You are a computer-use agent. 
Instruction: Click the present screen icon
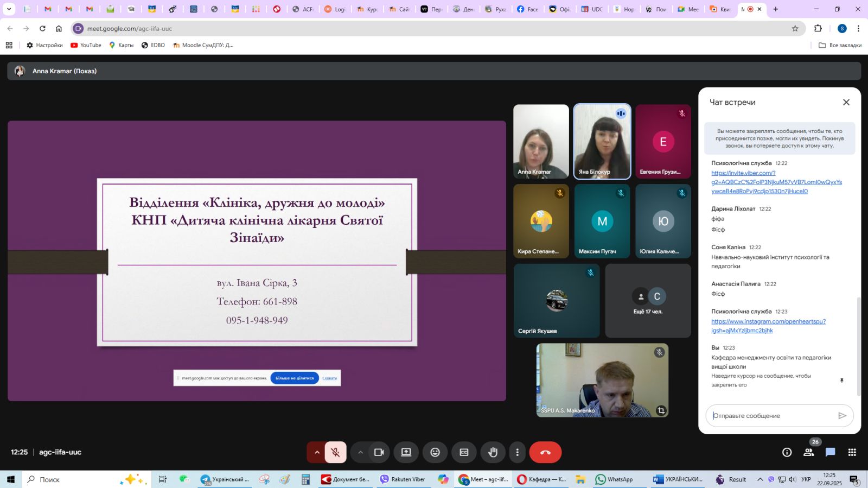pyautogui.click(x=406, y=452)
